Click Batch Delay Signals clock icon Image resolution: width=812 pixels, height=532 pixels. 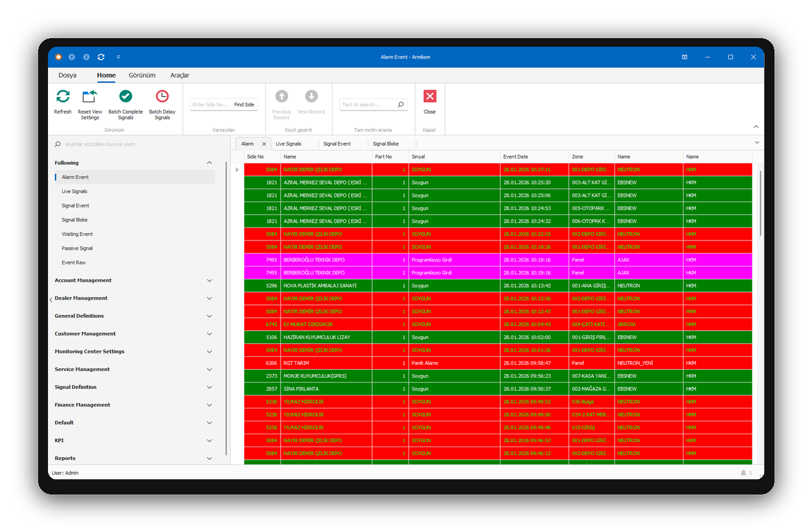pos(162,96)
